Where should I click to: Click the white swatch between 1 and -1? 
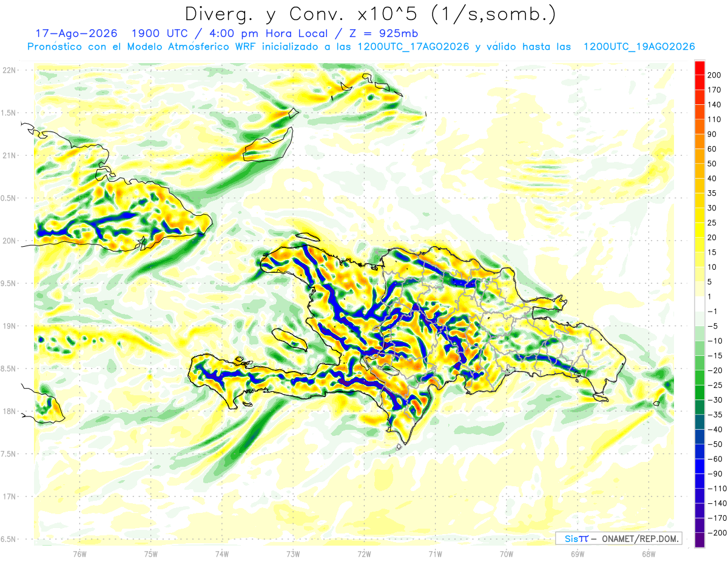coord(699,304)
